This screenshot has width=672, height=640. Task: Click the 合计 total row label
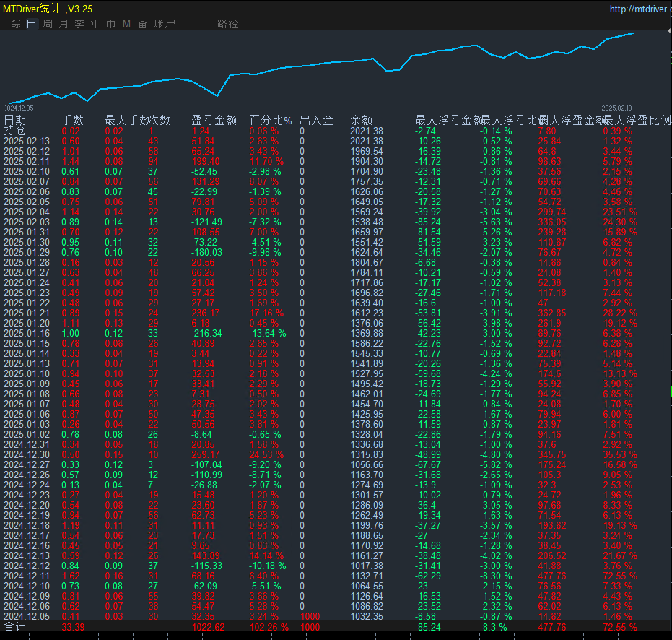click(x=14, y=627)
